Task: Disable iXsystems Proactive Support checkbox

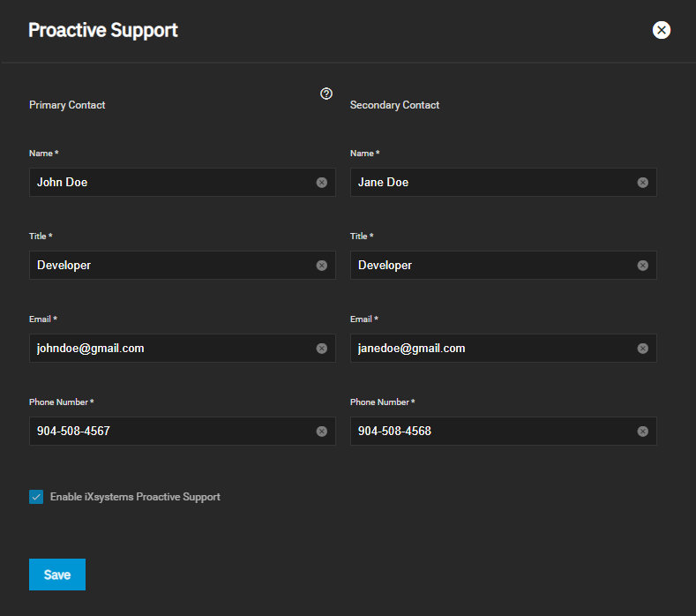Action: (36, 497)
